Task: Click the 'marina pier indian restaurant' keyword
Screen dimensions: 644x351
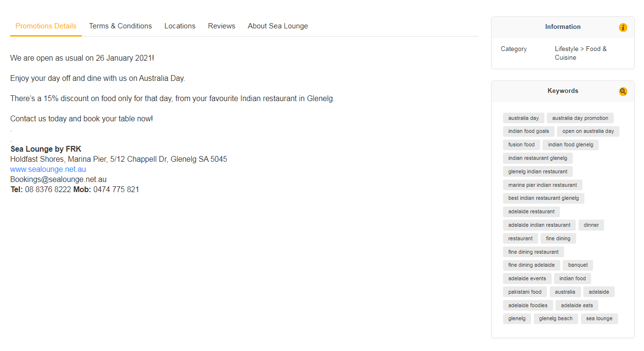Action: [543, 185]
